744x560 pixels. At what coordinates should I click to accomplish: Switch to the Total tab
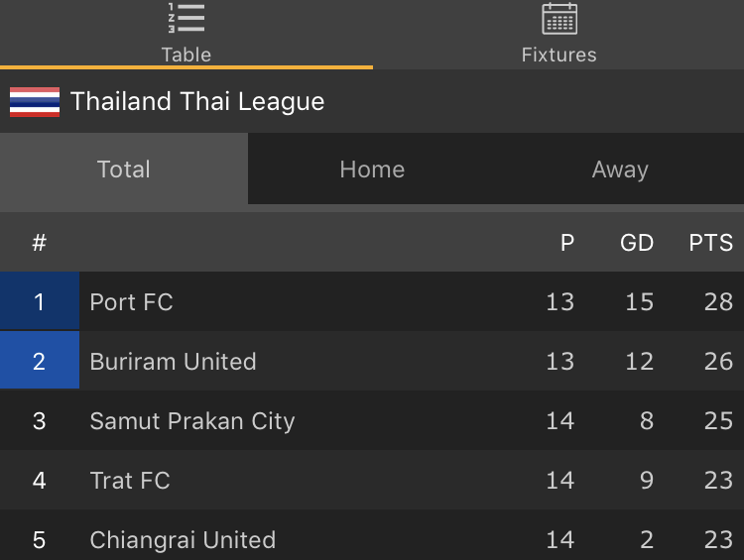(124, 169)
